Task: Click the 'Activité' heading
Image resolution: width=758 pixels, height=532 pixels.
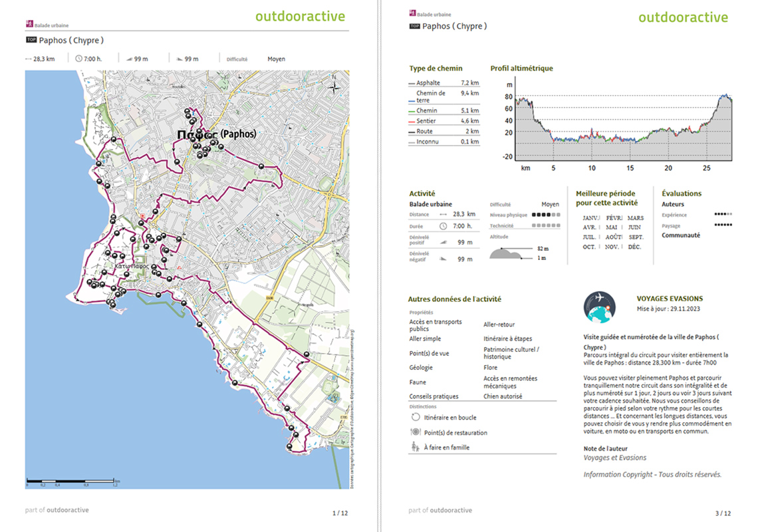Action: point(422,193)
